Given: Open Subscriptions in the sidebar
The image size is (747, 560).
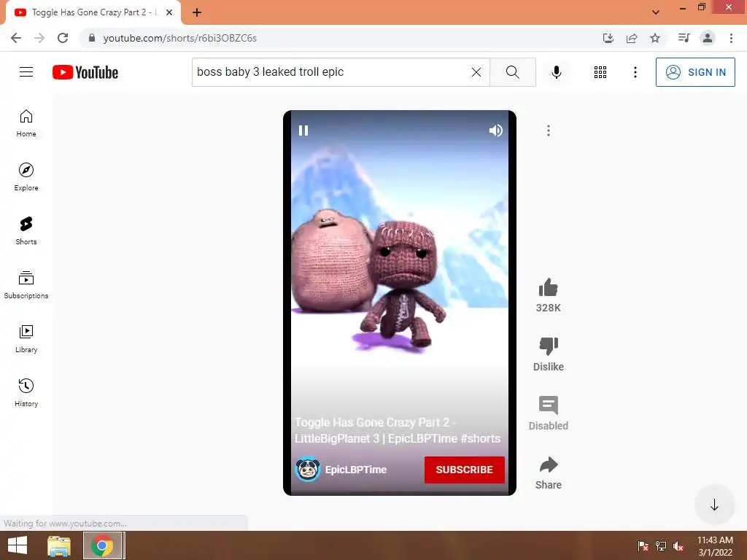Looking at the screenshot, I should tap(26, 285).
